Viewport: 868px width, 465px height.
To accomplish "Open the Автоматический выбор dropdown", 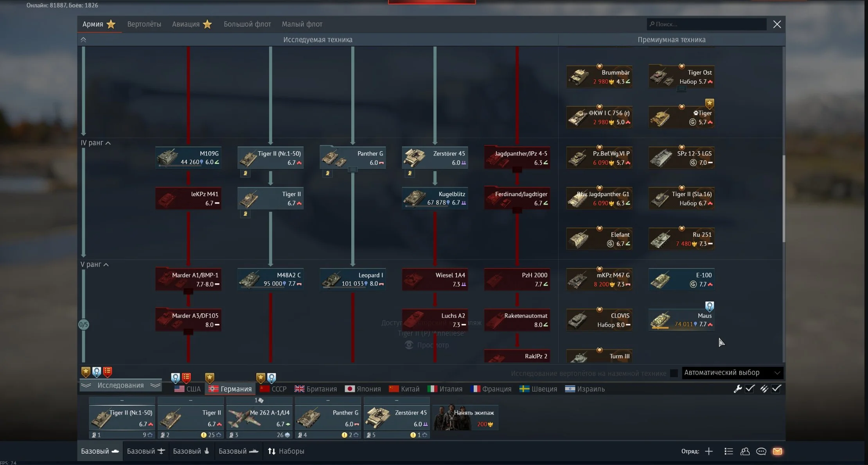I will point(732,373).
